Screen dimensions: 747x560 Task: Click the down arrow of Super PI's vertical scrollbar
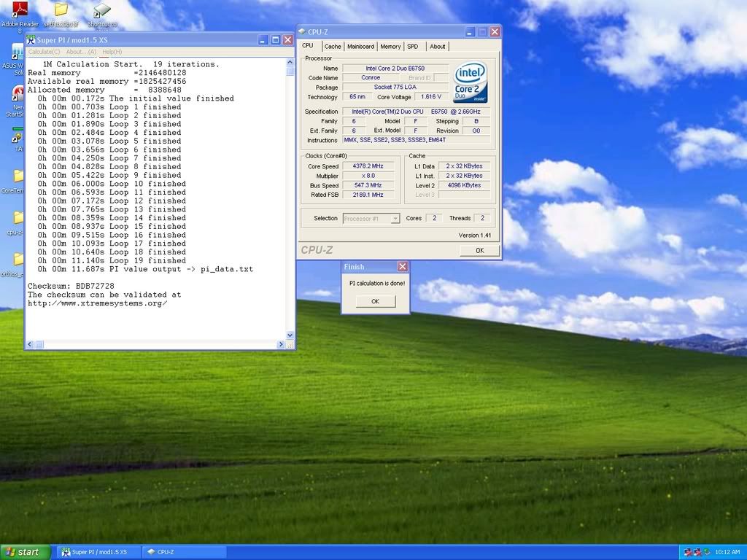(290, 335)
